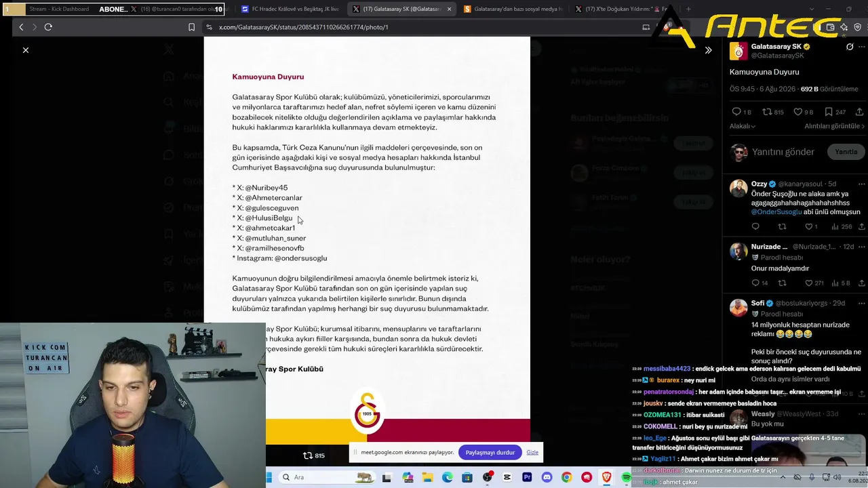Open the @OnderSusoglu mention link
The height and width of the screenshot is (488, 868).
[x=776, y=212]
